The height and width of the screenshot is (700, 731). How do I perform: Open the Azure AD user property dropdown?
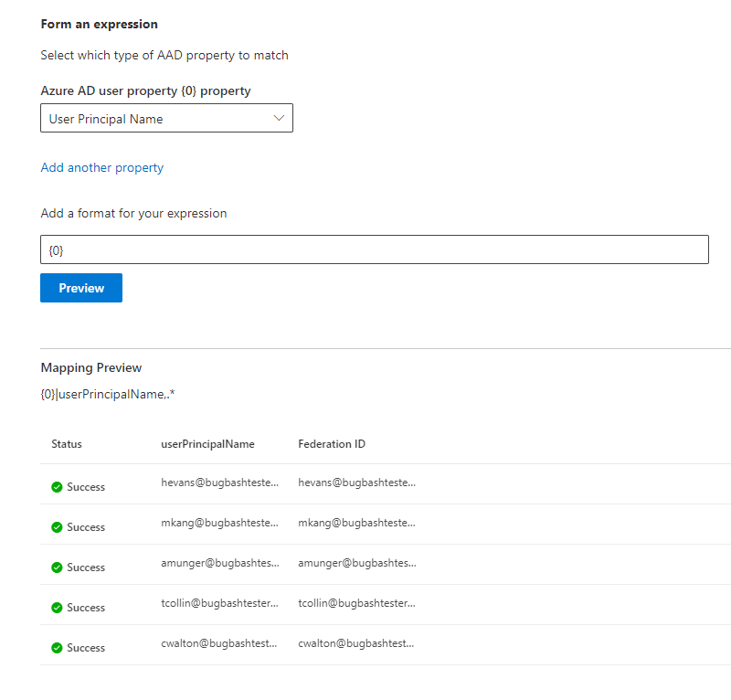[166, 117]
